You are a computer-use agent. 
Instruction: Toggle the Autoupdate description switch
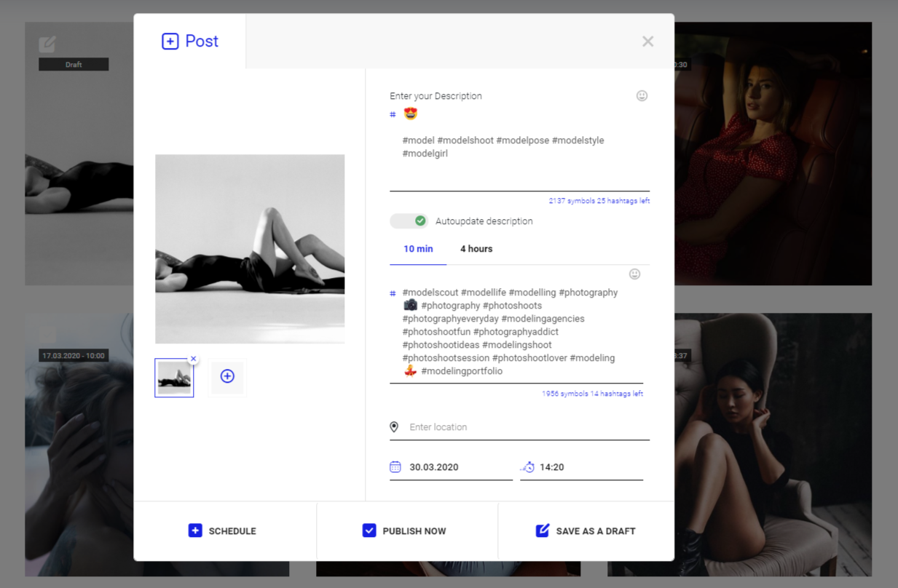pos(409,220)
